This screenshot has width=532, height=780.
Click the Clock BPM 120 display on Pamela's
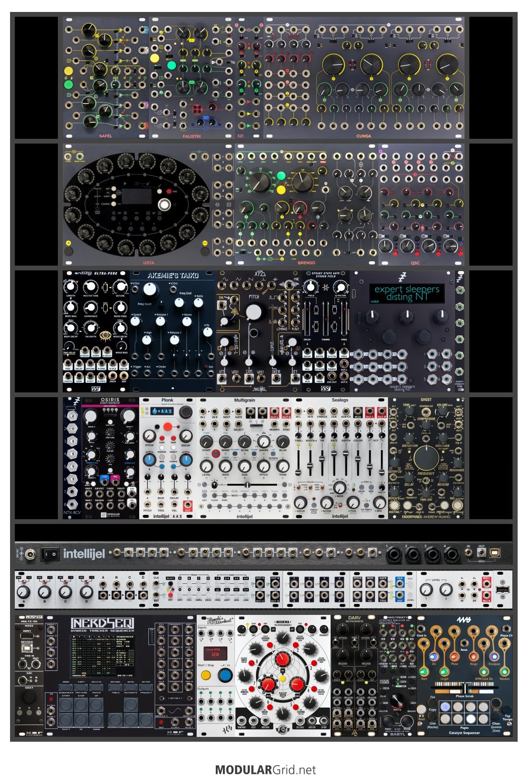[x=215, y=653]
